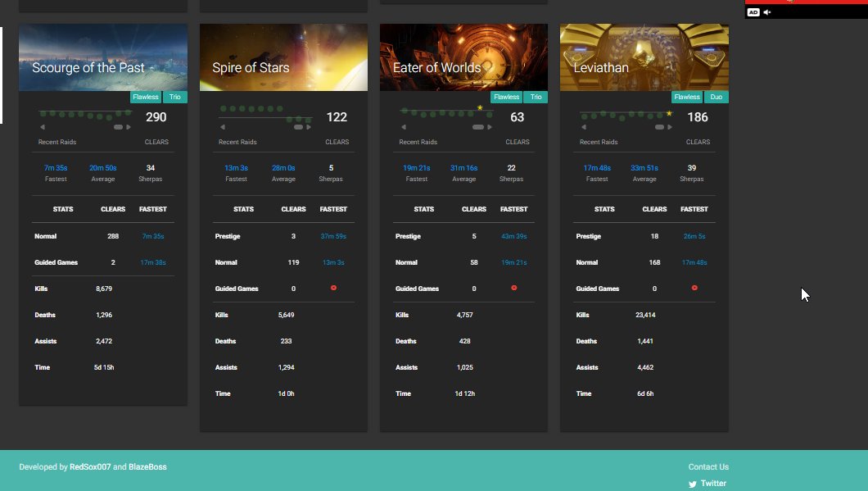Viewport: 868px width, 491px height.
Task: Click Contact Us in footer
Action: [708, 466]
